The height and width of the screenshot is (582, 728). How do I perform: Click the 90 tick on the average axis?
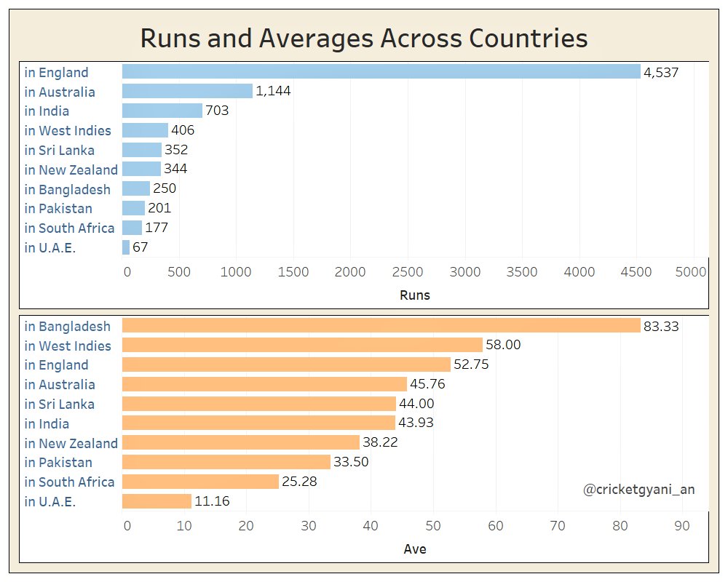tap(683, 525)
